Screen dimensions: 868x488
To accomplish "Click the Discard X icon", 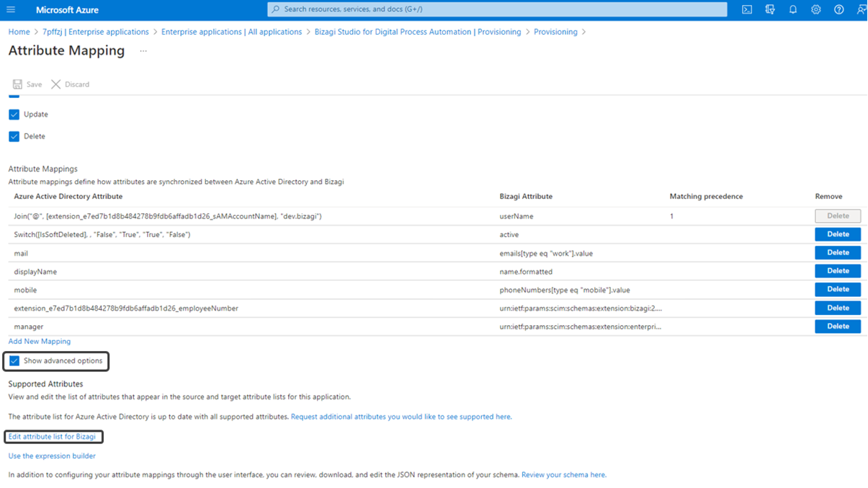I will pyautogui.click(x=56, y=84).
